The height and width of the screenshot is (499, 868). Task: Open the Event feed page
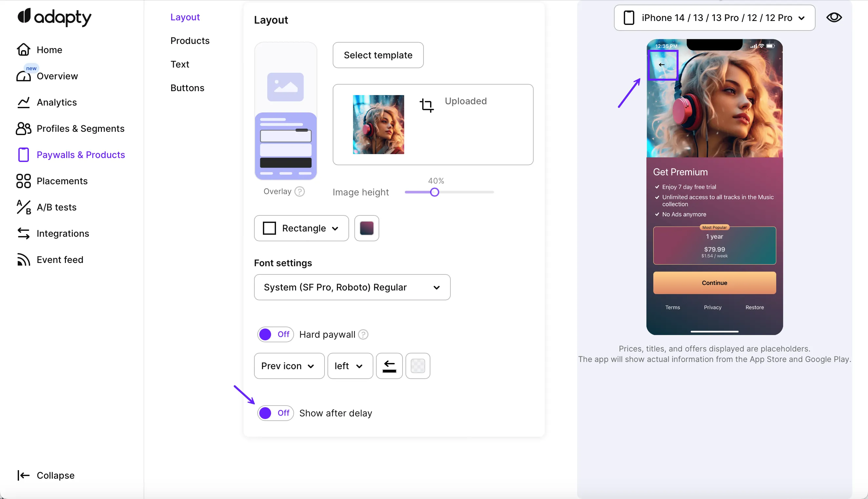click(x=60, y=259)
